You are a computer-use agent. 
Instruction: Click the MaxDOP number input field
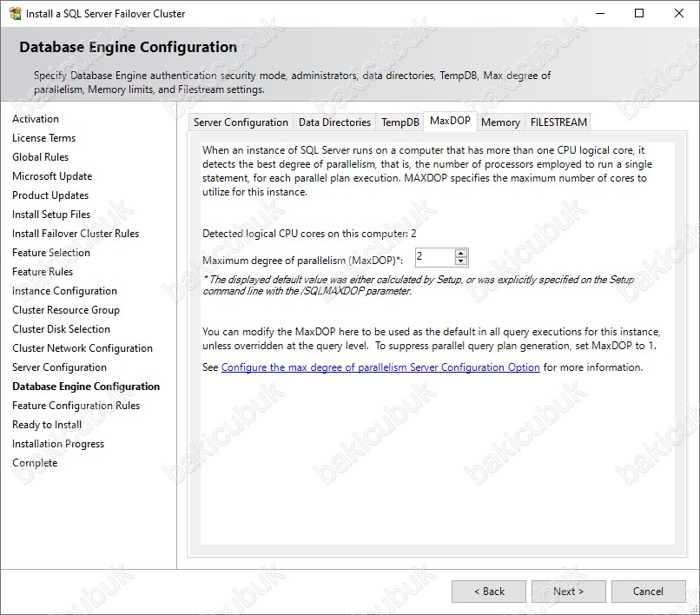(x=433, y=256)
